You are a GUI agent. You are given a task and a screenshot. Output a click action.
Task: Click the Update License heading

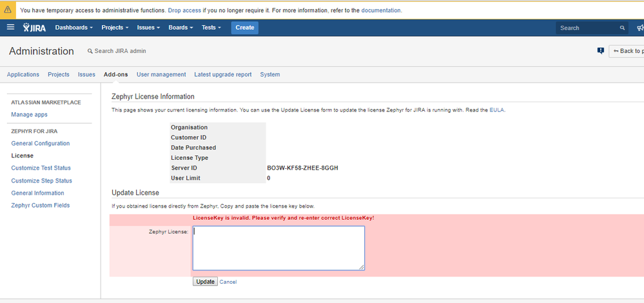click(135, 193)
